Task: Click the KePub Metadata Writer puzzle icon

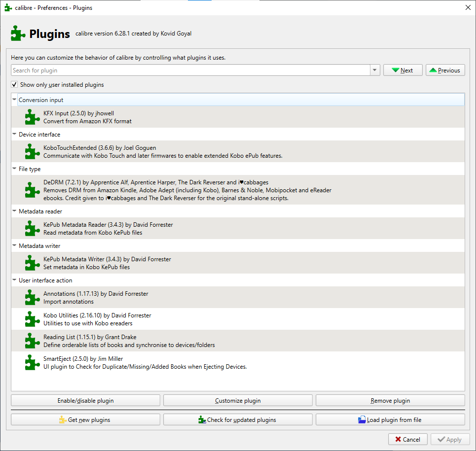Action: click(x=33, y=263)
